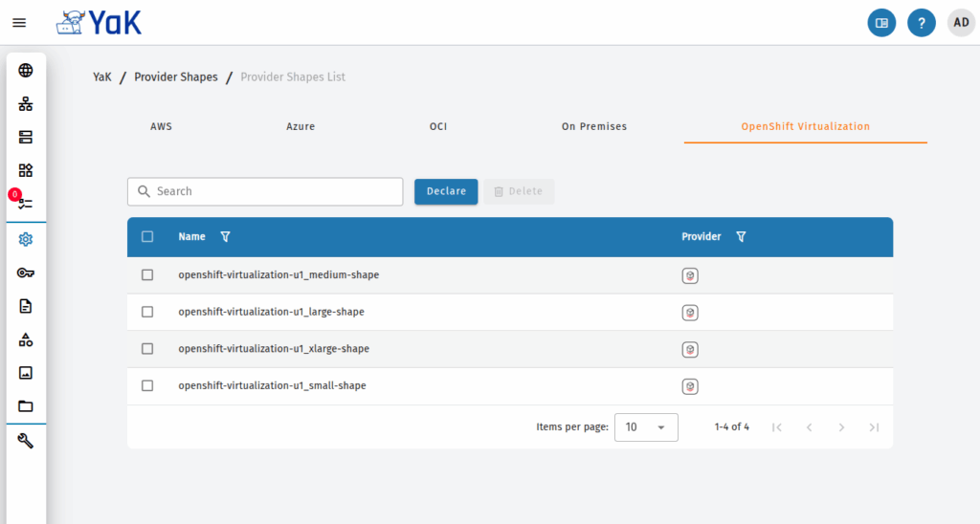The width and height of the screenshot is (980, 524).
Task: Select openshift-virtualization-u1_medium-shape name text
Action: pos(278,274)
